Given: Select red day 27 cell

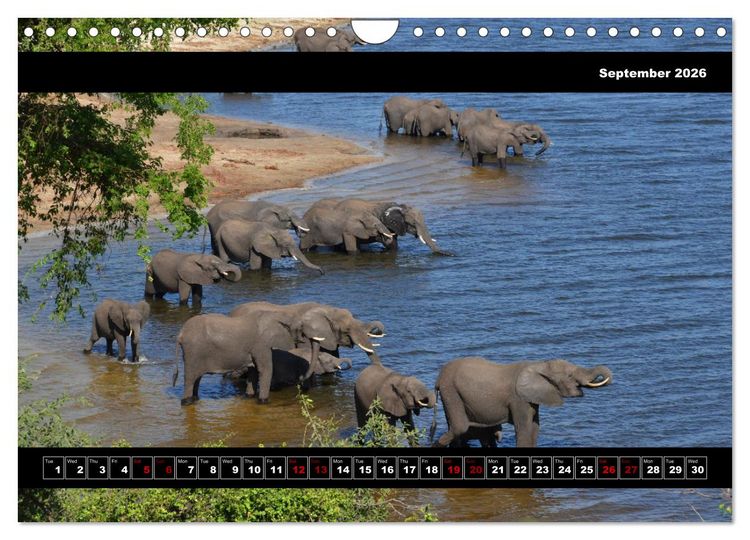Looking at the screenshot, I should click(629, 468).
